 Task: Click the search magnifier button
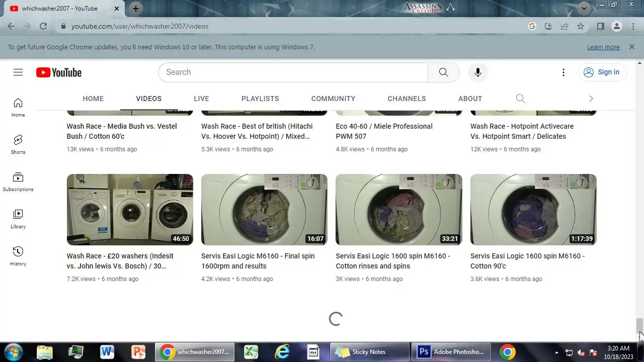443,72
